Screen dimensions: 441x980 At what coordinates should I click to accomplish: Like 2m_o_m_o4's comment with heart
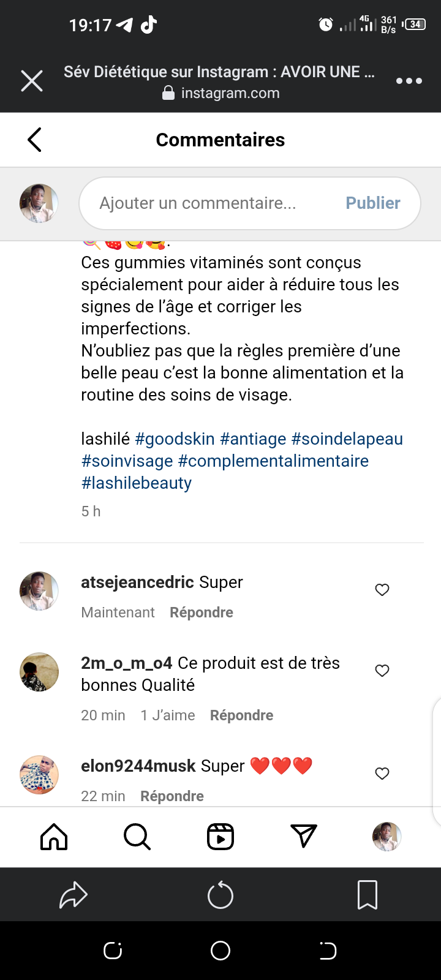[382, 671]
